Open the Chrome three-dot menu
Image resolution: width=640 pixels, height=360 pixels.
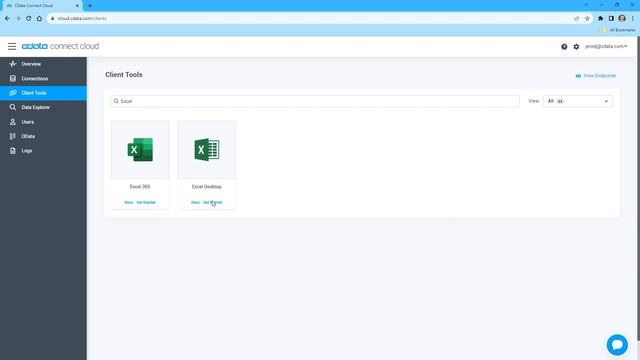pyautogui.click(x=633, y=18)
